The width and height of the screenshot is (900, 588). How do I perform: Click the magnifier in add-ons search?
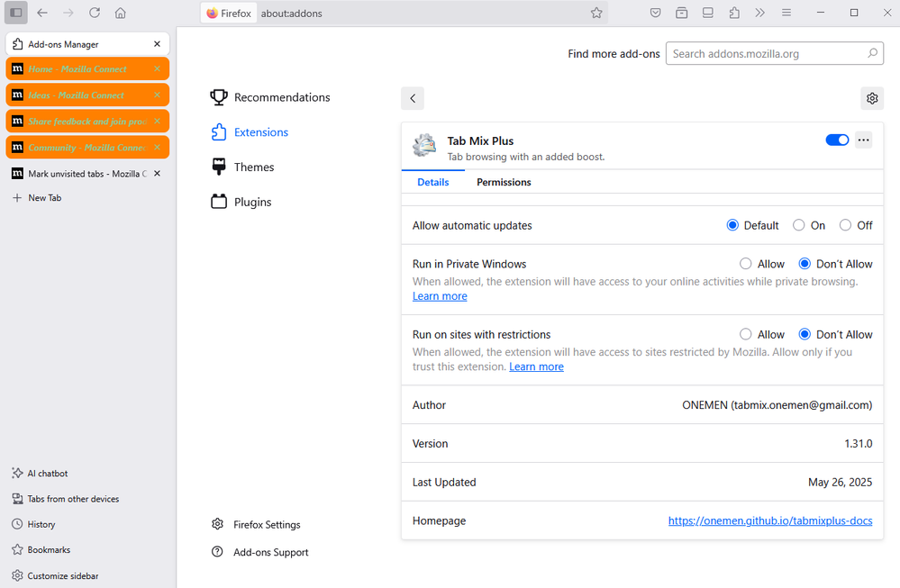[x=872, y=53]
